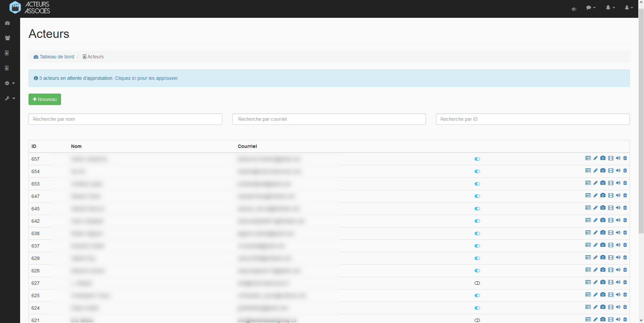Disable the active toggle for actor 638
The height and width of the screenshot is (323, 644).
click(477, 233)
